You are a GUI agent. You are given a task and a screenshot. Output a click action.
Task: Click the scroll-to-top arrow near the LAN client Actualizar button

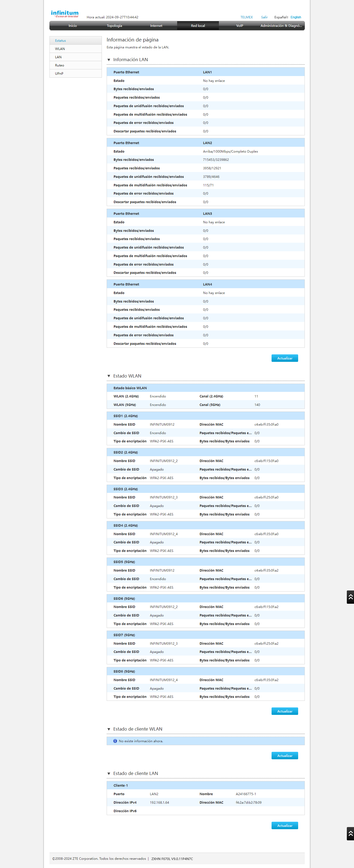pyautogui.click(x=350, y=833)
